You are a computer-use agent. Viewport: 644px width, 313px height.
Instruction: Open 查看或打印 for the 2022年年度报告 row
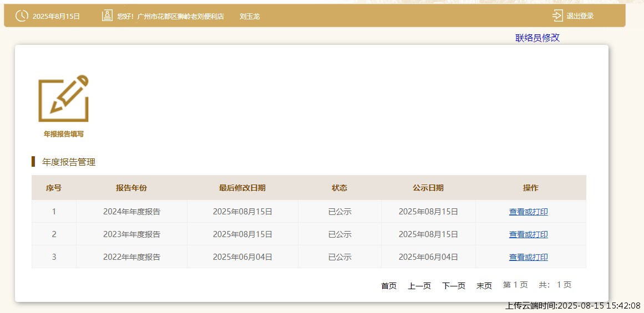528,257
